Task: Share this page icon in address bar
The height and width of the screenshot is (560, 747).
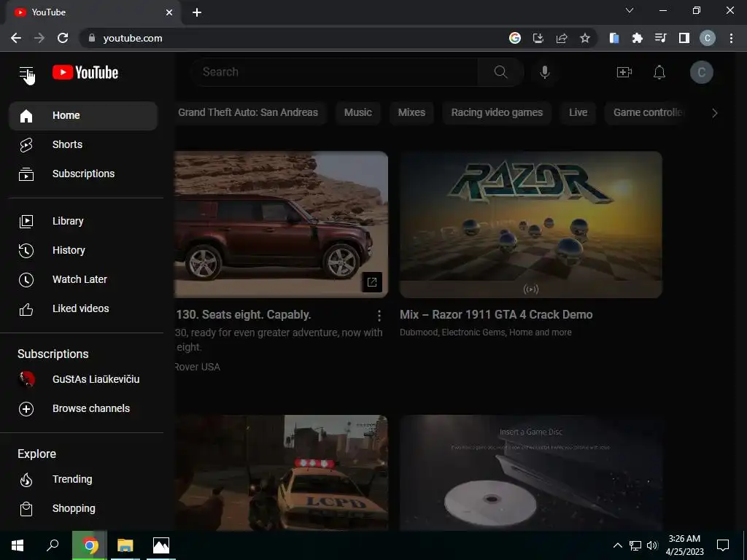Action: [x=561, y=38]
